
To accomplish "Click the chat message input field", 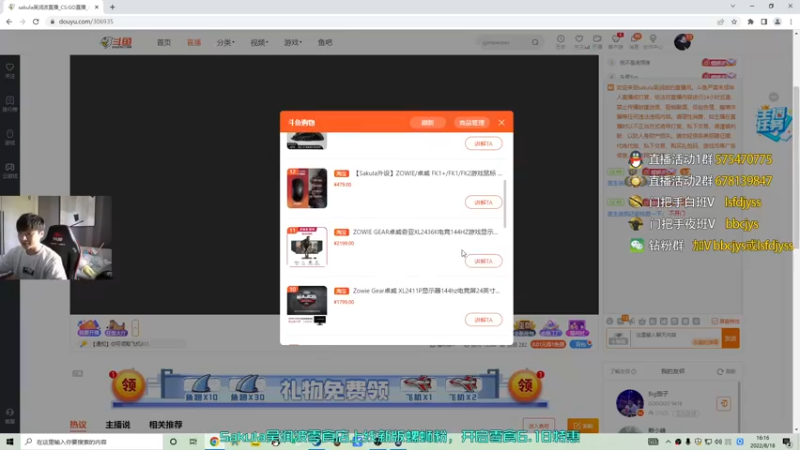I will 676,338.
